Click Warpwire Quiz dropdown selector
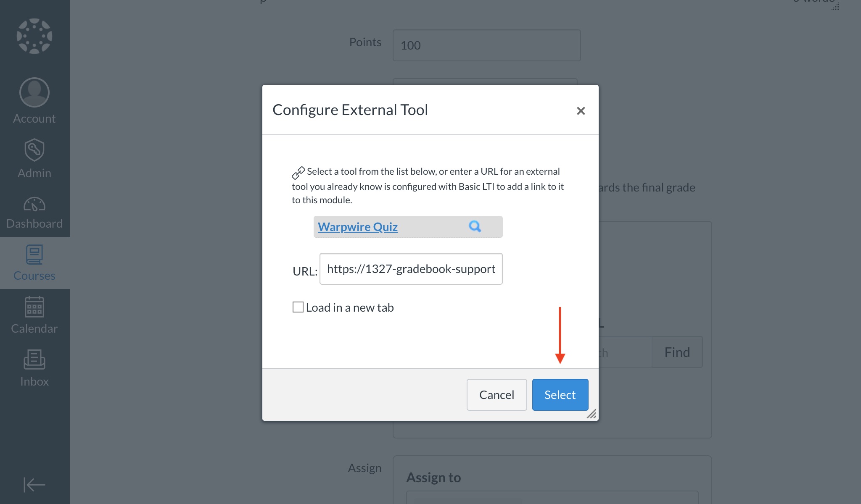The width and height of the screenshot is (861, 504). coord(408,227)
